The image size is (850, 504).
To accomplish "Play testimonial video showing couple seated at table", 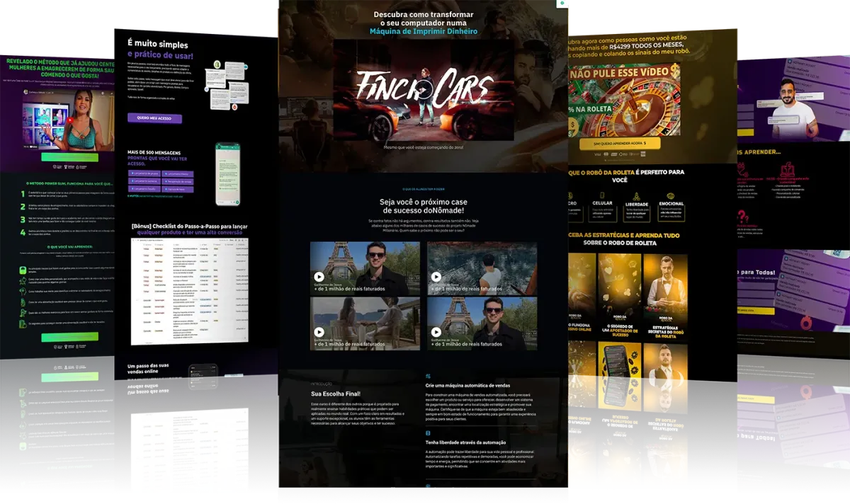I will 319,332.
